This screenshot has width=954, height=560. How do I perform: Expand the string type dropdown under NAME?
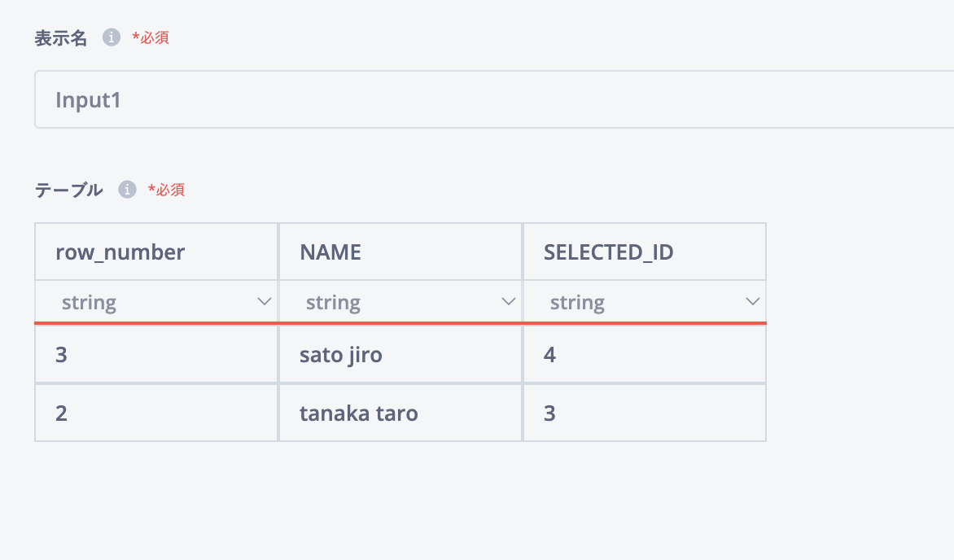pyautogui.click(x=400, y=303)
